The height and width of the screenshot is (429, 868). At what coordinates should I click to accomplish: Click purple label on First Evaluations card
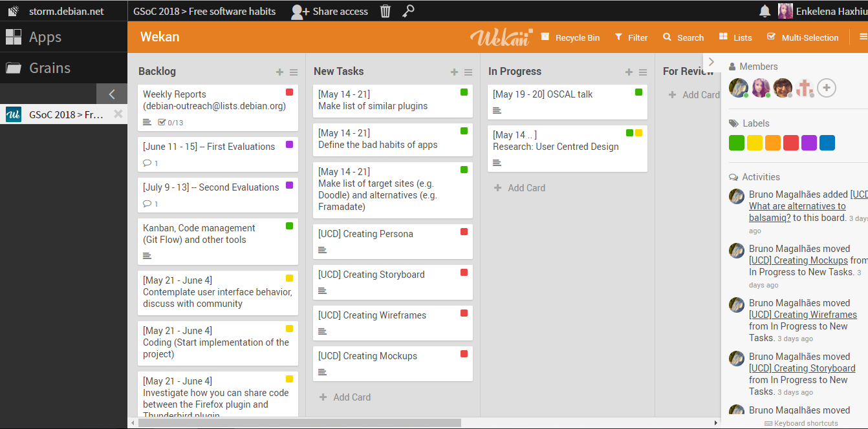coord(290,145)
